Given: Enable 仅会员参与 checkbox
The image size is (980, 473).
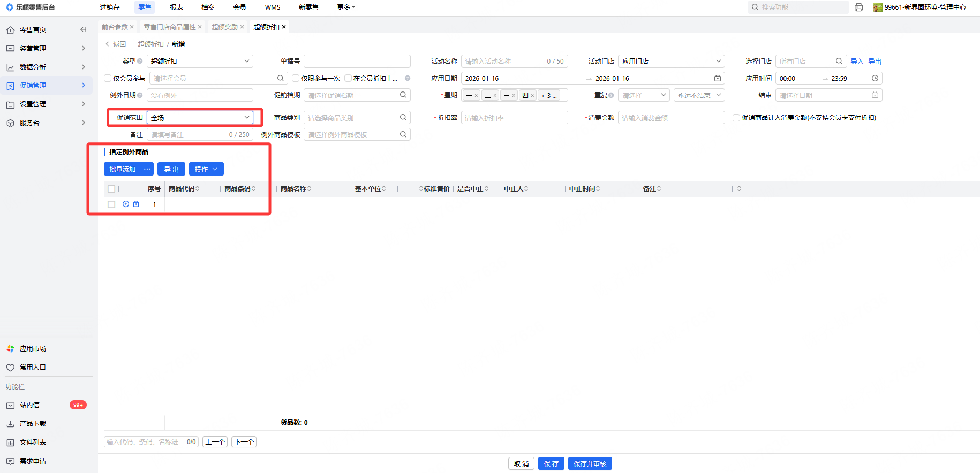Looking at the screenshot, I should pos(108,78).
